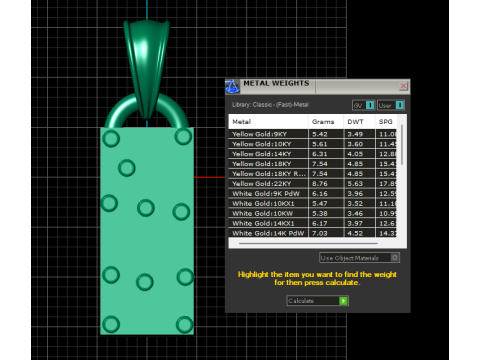Click the 4.52 DWT value
This screenshot has width=480, height=360.
pos(355,233)
